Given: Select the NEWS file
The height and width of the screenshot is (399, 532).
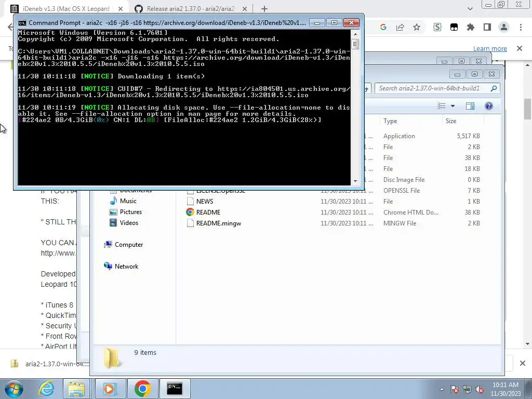Looking at the screenshot, I should (x=205, y=202).
